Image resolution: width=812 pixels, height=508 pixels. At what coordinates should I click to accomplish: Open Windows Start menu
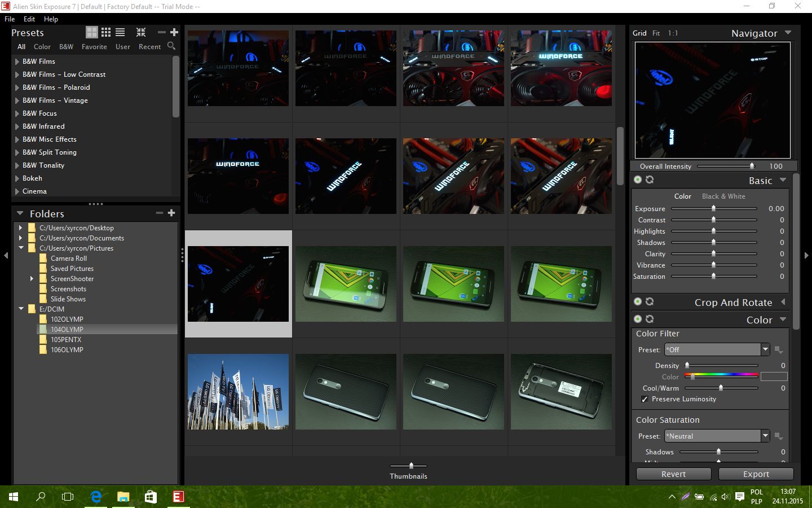pos(14,497)
